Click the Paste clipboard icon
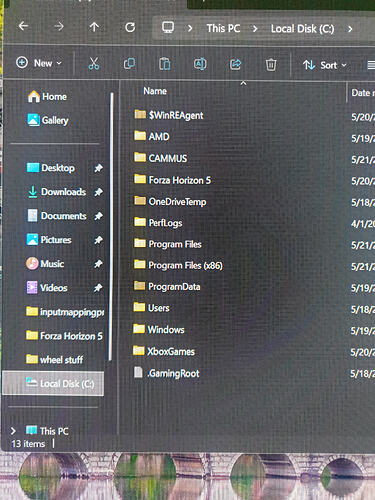 point(165,64)
